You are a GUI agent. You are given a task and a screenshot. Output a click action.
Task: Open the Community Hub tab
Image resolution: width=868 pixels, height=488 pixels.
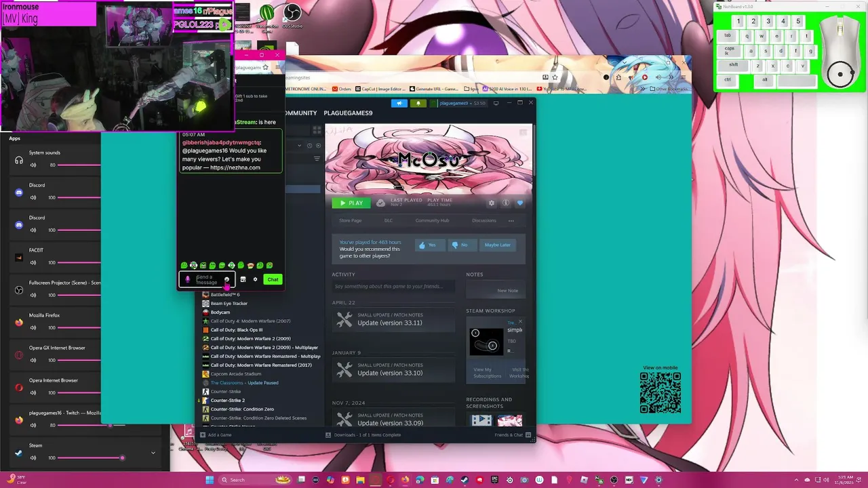[x=432, y=220]
